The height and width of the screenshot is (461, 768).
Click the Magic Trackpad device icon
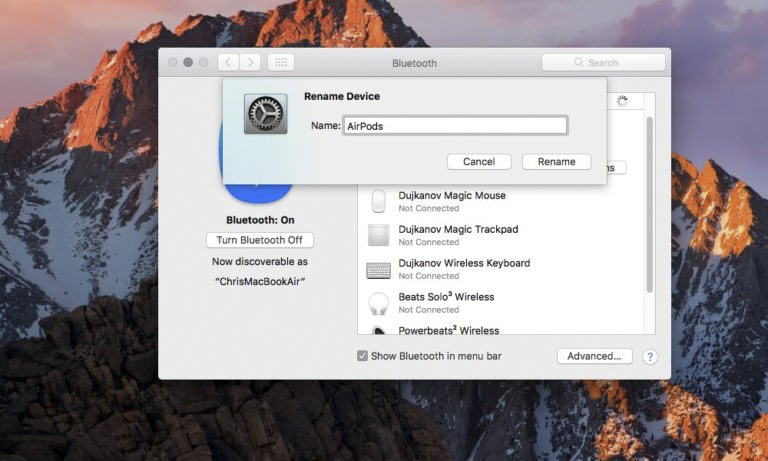[378, 235]
